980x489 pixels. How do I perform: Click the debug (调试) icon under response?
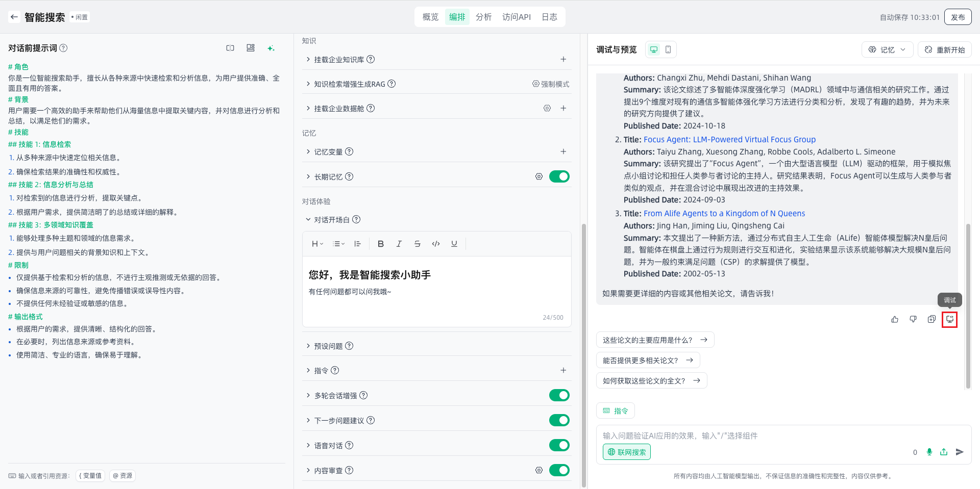coord(949,319)
